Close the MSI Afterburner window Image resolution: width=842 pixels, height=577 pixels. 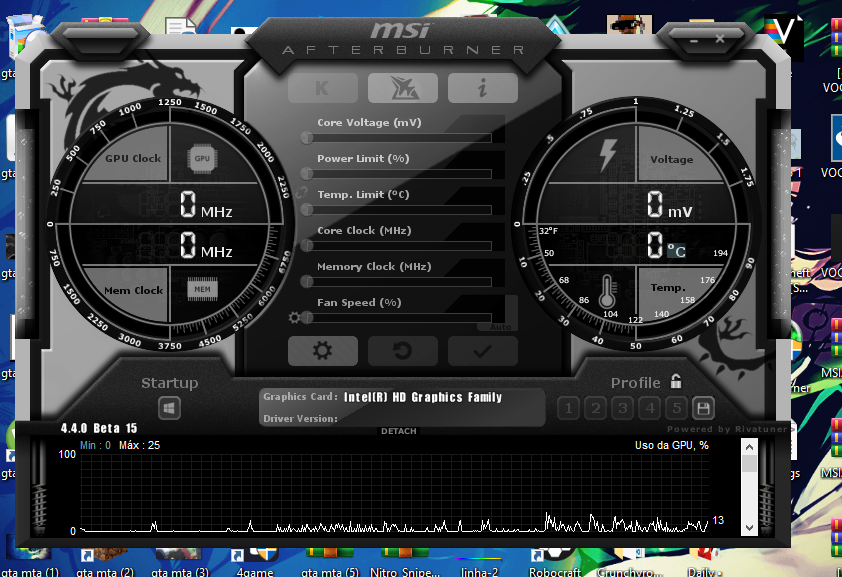[x=720, y=39]
